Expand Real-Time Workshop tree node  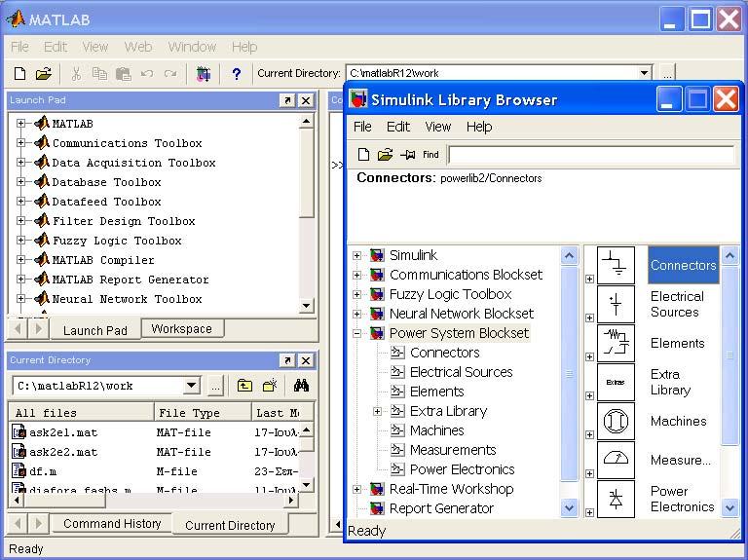356,489
